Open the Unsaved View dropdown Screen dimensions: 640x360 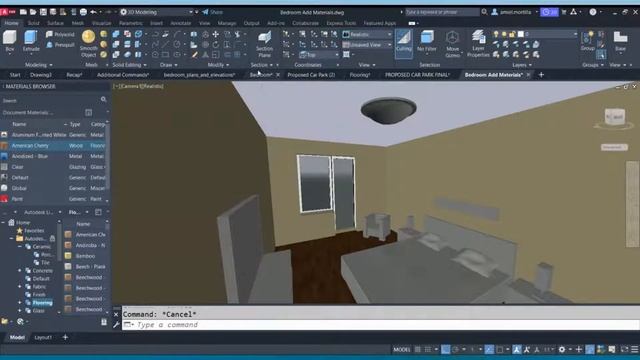[367, 45]
